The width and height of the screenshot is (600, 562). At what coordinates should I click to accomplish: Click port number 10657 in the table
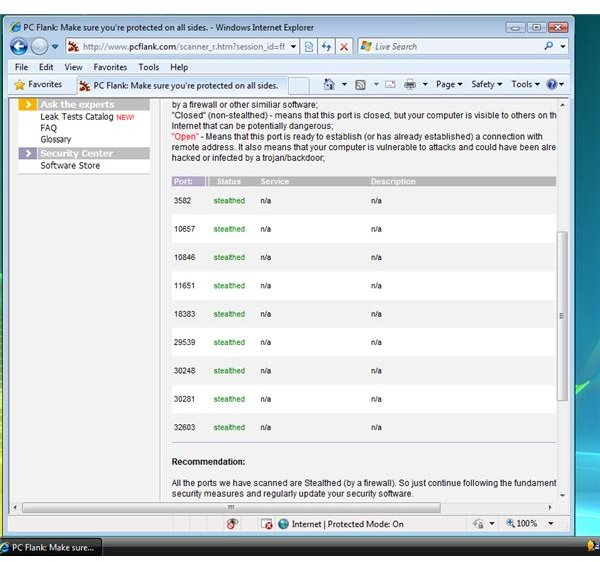(184, 229)
